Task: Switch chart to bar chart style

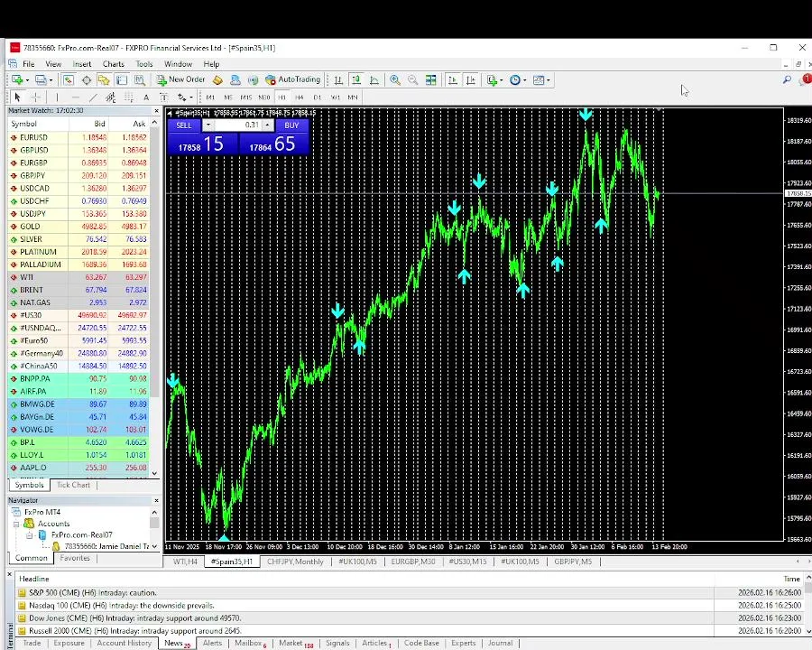Action: click(x=338, y=79)
